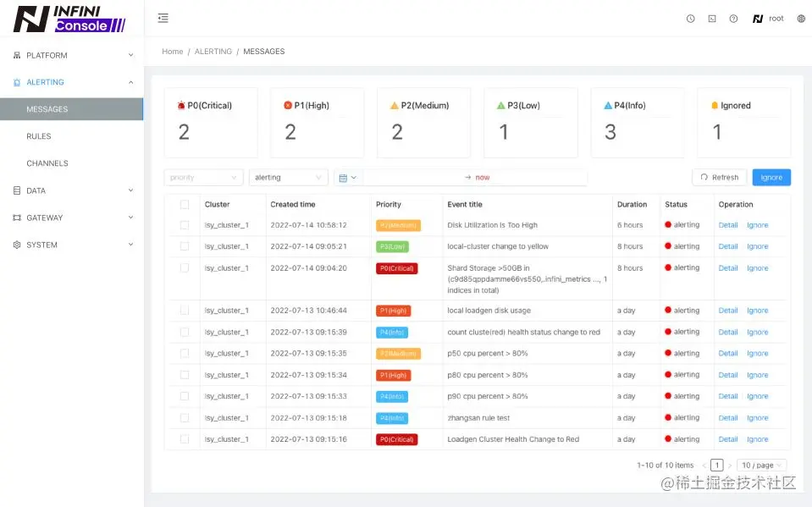Click page 1 in pagination
The image size is (812, 507).
[x=716, y=465]
